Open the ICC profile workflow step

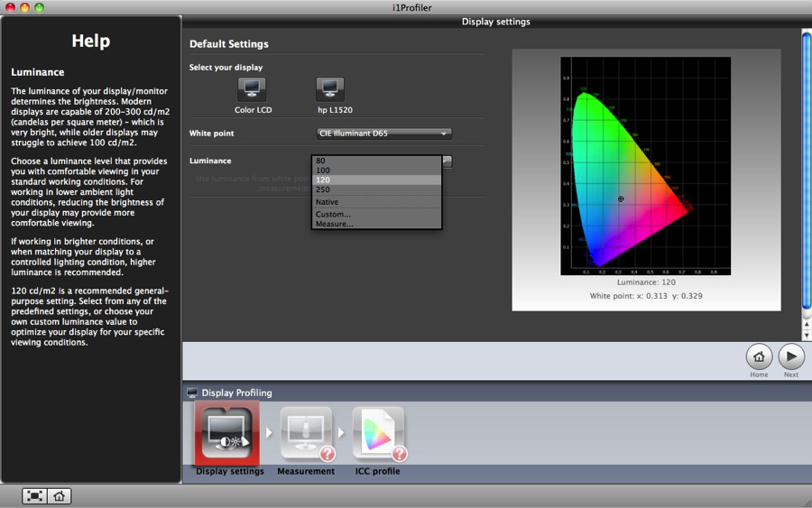378,432
